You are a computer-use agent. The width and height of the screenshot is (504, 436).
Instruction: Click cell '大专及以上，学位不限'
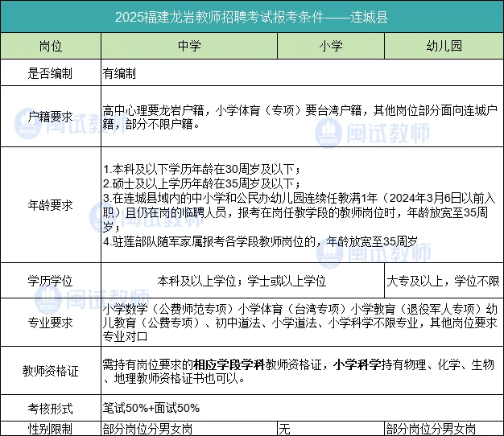[x=443, y=281]
